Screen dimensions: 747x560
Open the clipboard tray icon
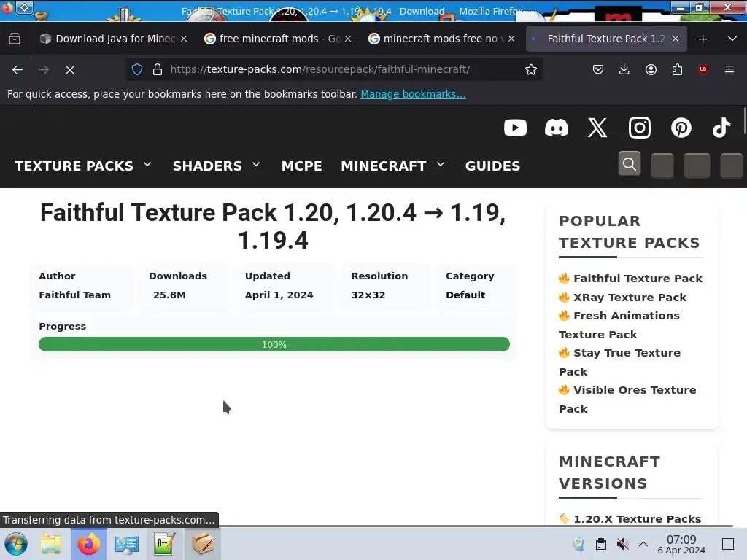tap(601, 544)
